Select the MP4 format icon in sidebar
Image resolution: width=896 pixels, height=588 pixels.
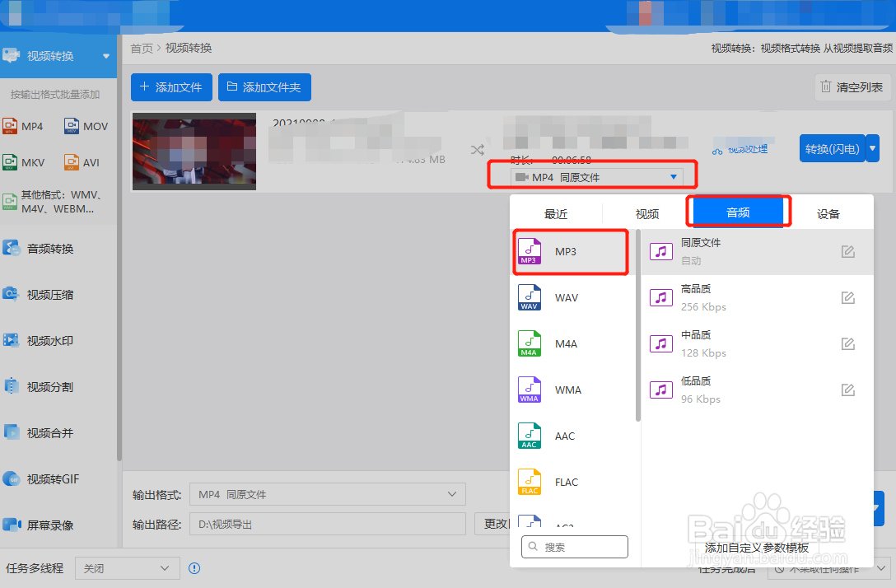pos(10,126)
